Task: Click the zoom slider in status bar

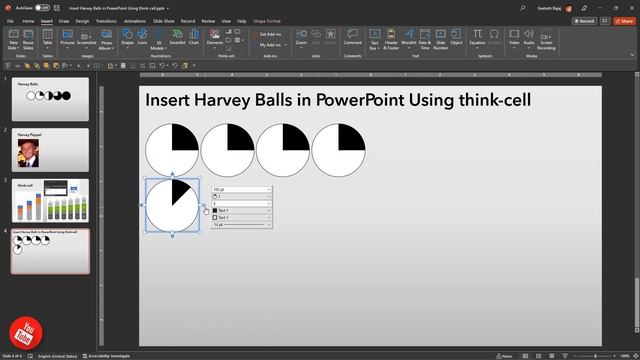Action: 595,356
